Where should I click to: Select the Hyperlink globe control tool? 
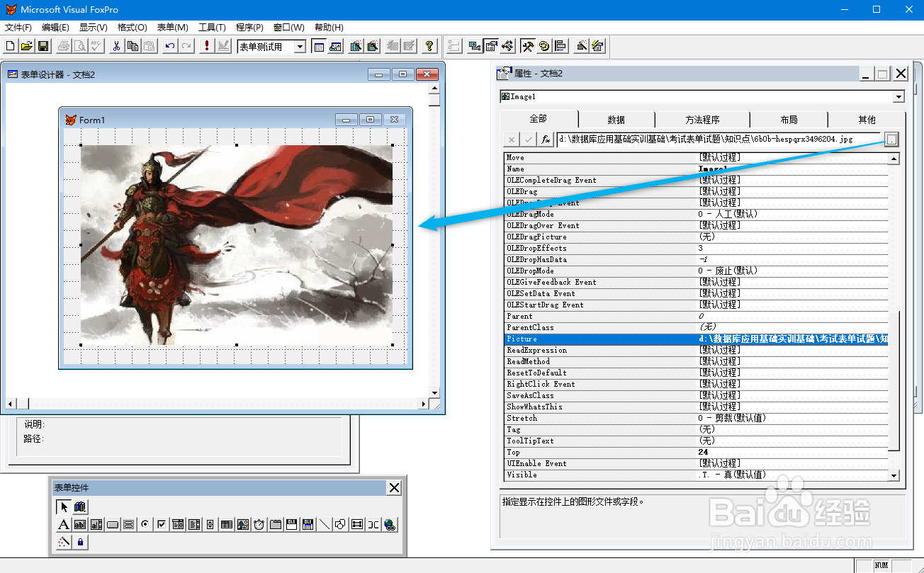(390, 524)
